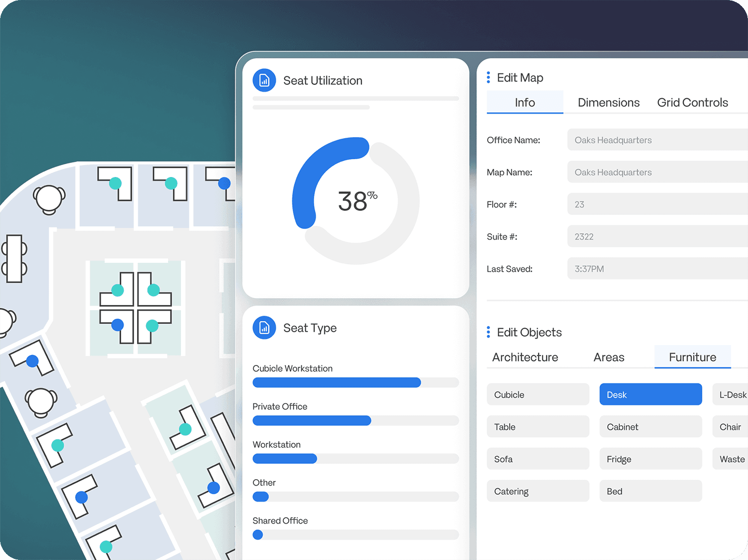The height and width of the screenshot is (560, 748).
Task: Select the Furniture tab
Action: point(692,357)
